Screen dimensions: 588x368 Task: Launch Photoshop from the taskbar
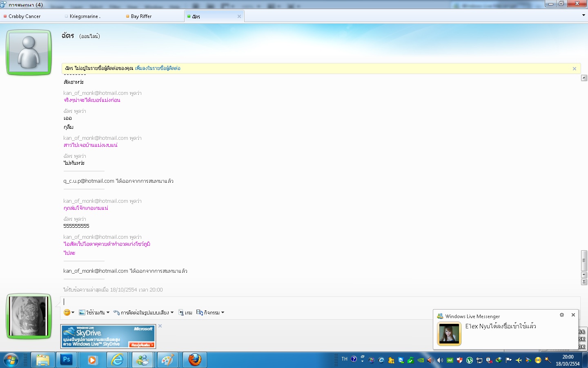[66, 360]
